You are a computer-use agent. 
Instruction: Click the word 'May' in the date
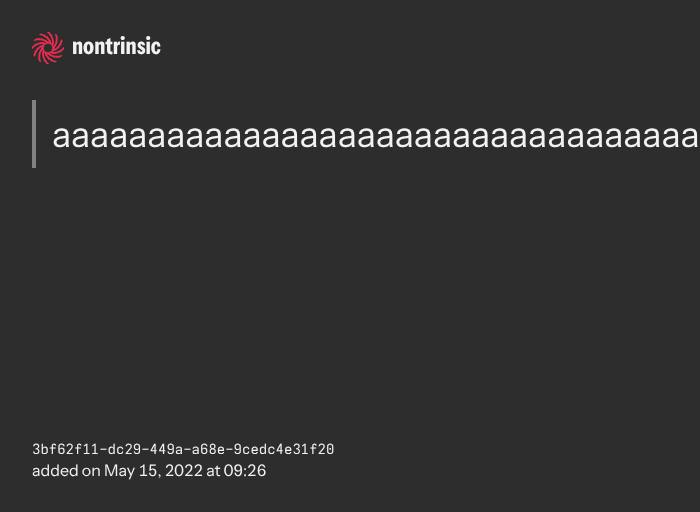120,470
